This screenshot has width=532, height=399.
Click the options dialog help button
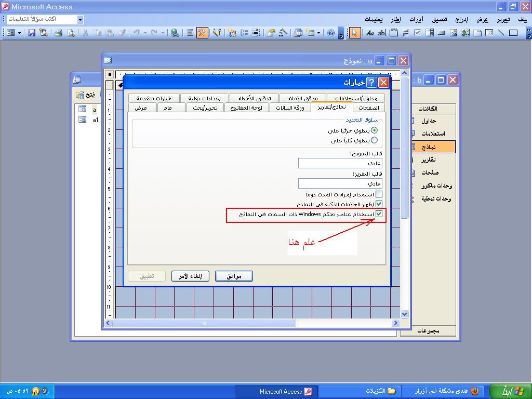[371, 82]
